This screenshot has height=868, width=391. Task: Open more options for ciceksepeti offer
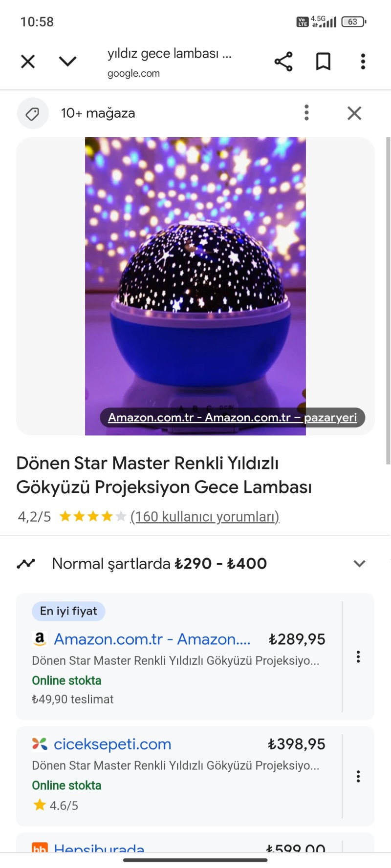[x=358, y=776]
